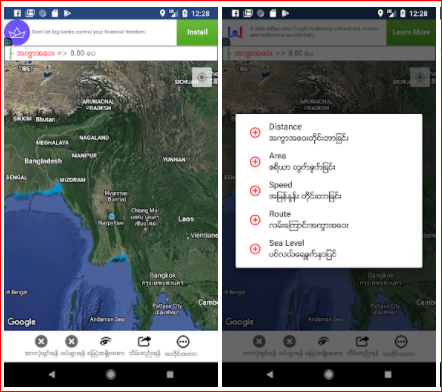442x392 pixels.
Task: Tap red plus icon beside Speed
Action: [255, 191]
